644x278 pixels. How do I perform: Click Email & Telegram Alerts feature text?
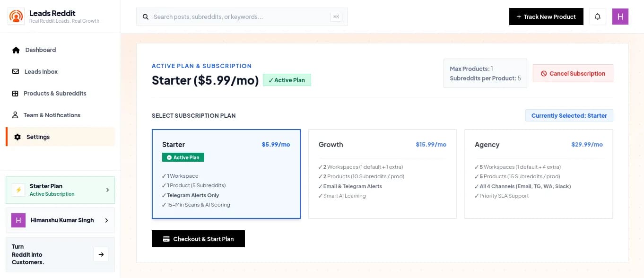353,186
